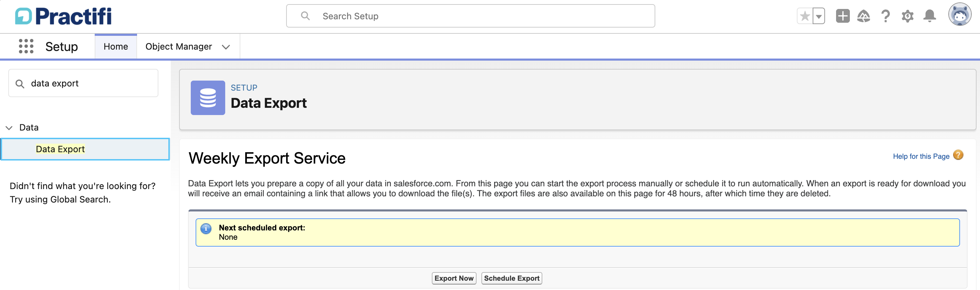Open the App Launcher dots grid
This screenshot has width=980, height=290.
pyautogui.click(x=26, y=46)
